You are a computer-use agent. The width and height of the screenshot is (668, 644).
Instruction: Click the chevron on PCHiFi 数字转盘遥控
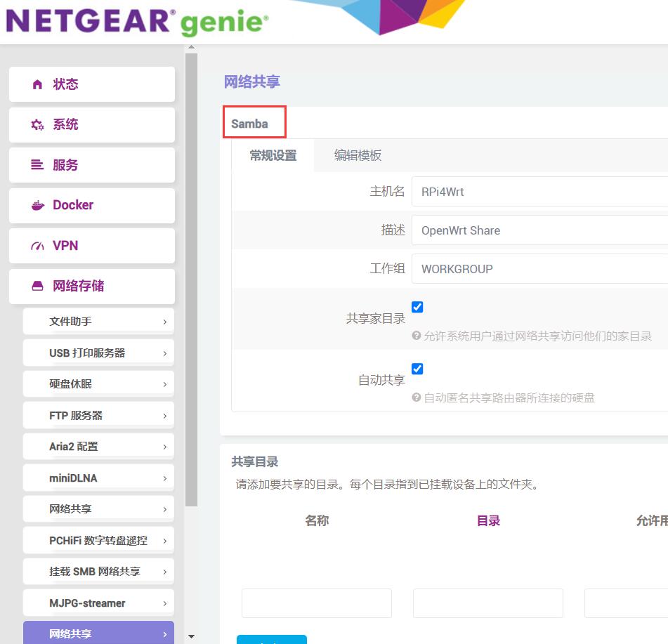pyautogui.click(x=165, y=541)
